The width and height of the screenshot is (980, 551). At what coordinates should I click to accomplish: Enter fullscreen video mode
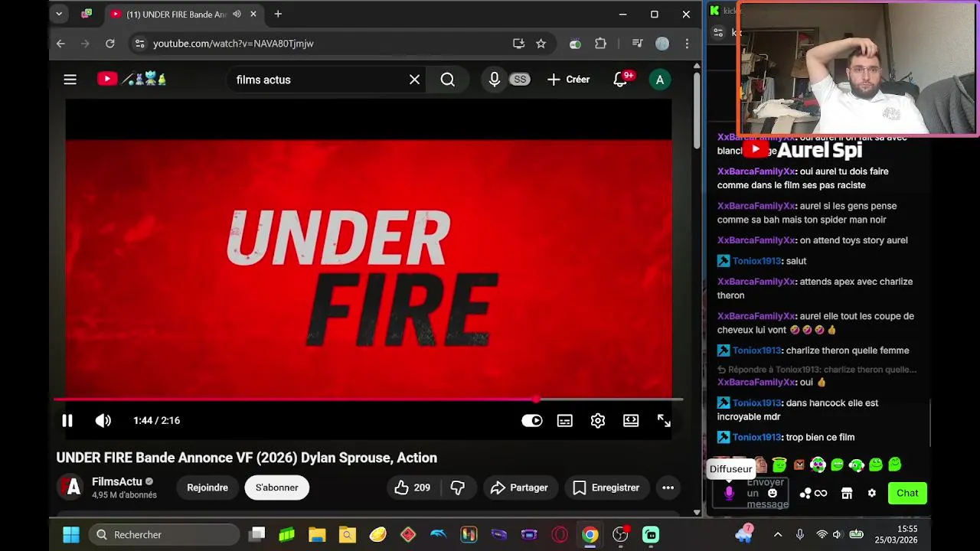664,420
